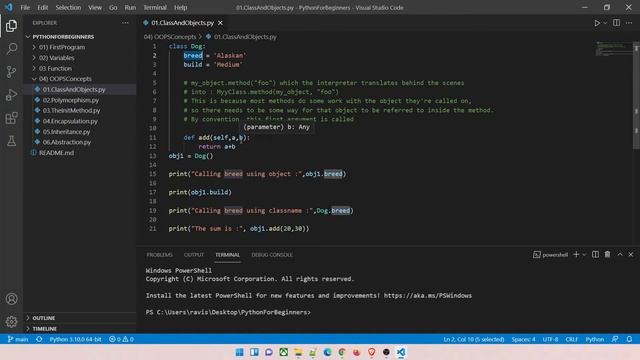The height and width of the screenshot is (360, 640).
Task: Switch to the OUTPUT panel tab
Action: pyautogui.click(x=194, y=255)
